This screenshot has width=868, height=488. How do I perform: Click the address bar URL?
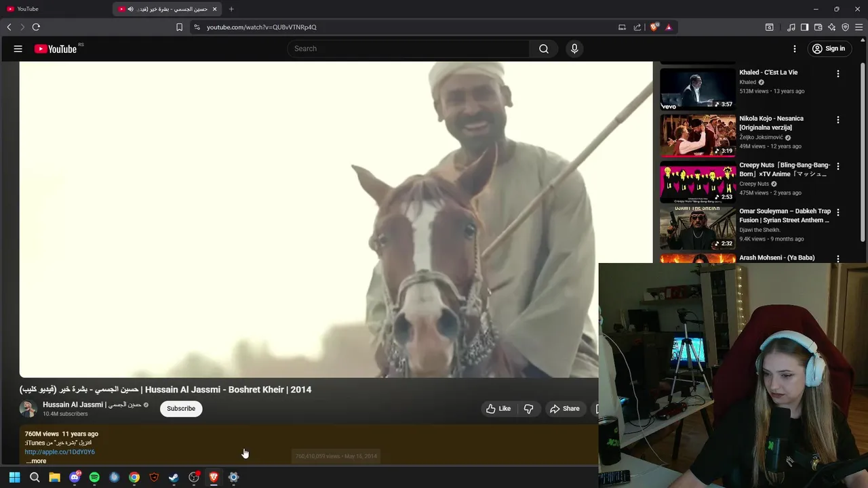262,27
